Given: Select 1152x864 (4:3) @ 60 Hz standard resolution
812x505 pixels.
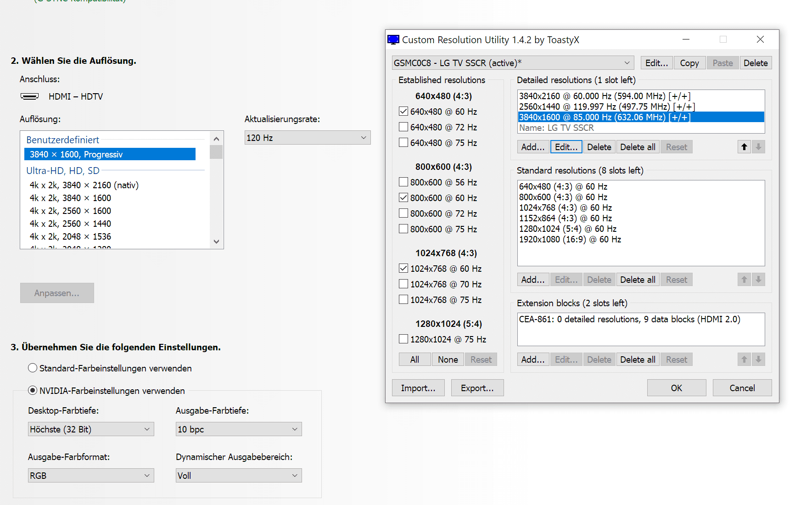Looking at the screenshot, I should pos(641,218).
